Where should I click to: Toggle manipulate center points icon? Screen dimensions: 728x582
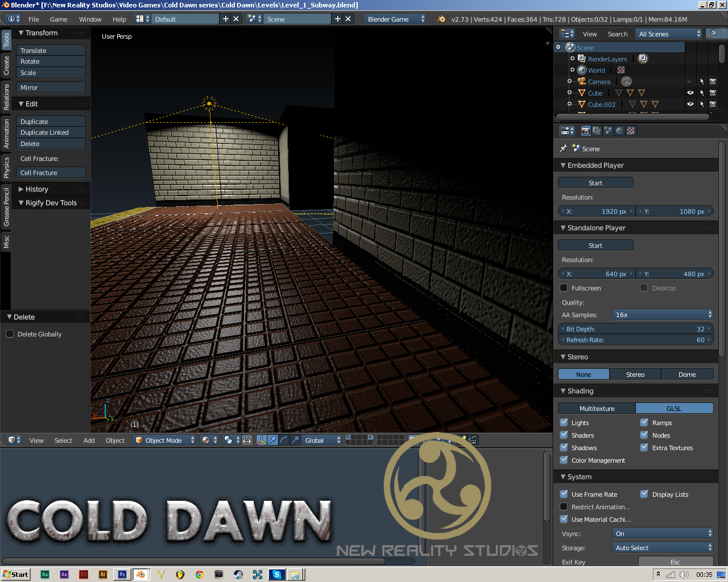tap(247, 440)
